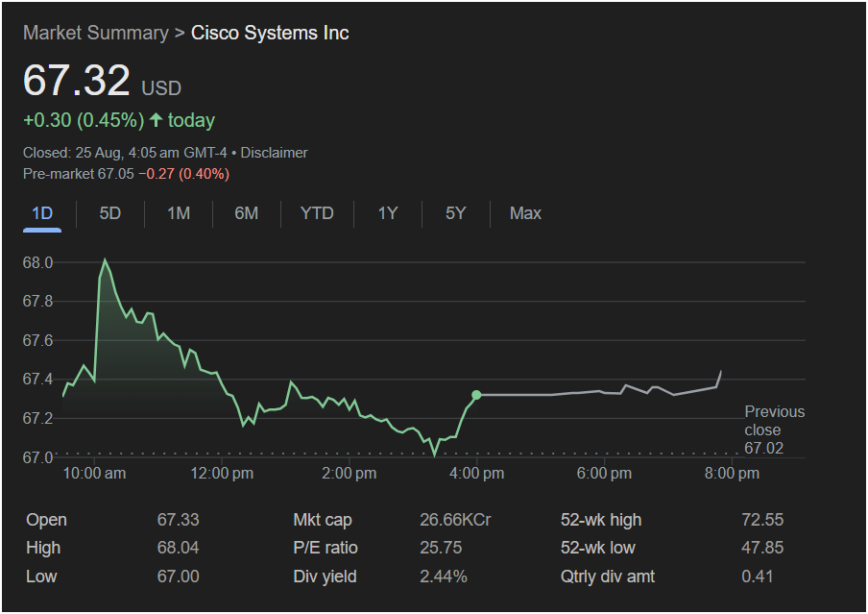The image size is (868, 614).
Task: Switch to the 5D chart tab
Action: [x=110, y=213]
